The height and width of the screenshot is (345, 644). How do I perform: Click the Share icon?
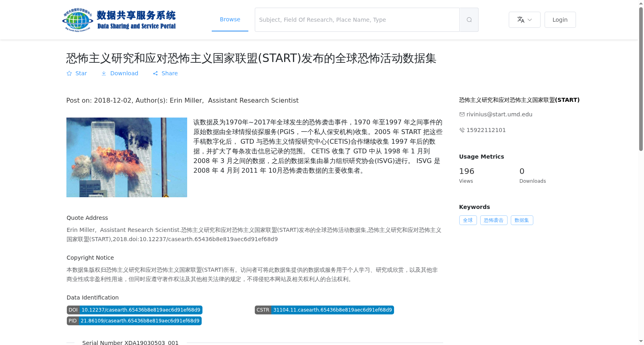point(155,73)
